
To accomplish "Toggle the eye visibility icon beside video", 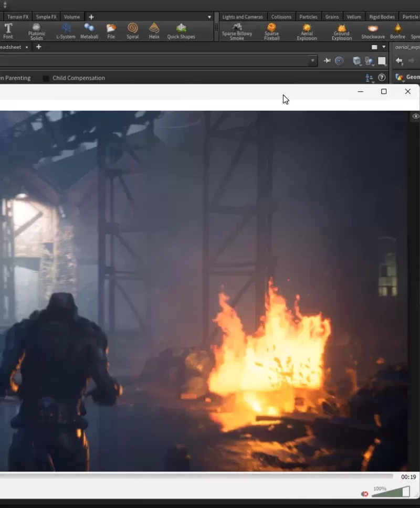I will (416, 117).
